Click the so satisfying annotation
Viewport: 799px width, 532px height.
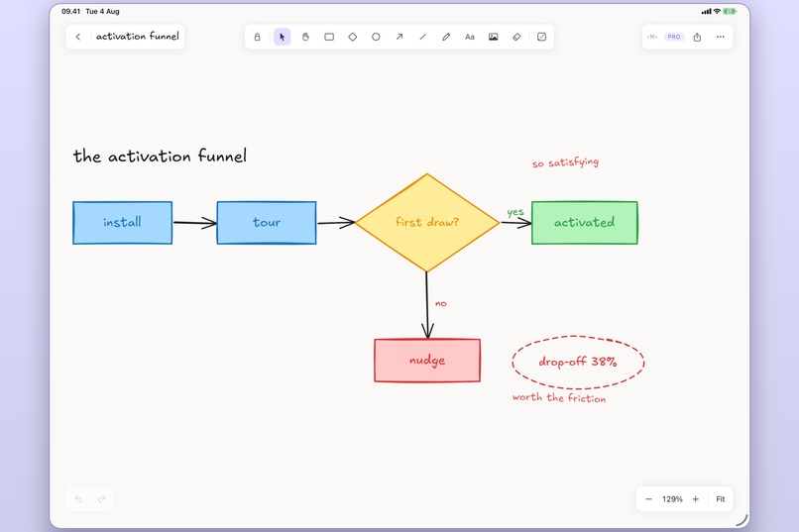click(x=566, y=162)
